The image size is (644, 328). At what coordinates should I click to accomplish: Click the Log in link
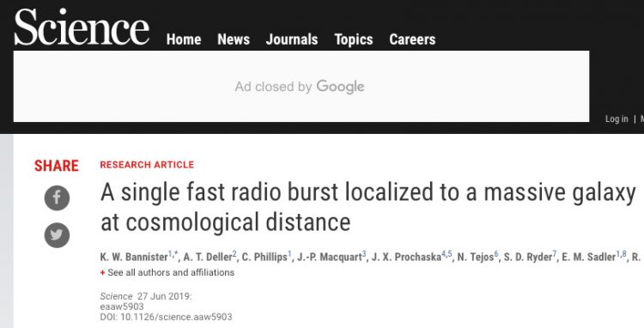pos(617,118)
